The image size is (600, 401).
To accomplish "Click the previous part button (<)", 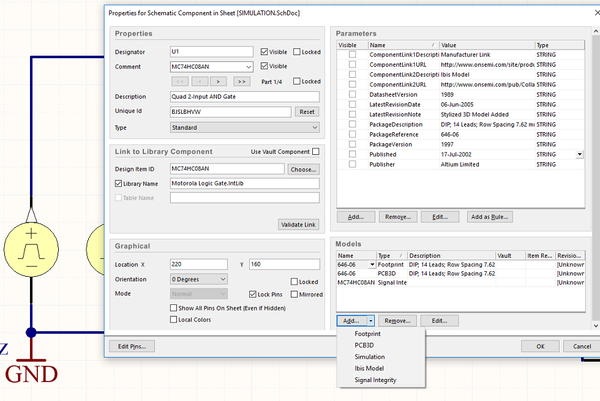I will point(200,82).
